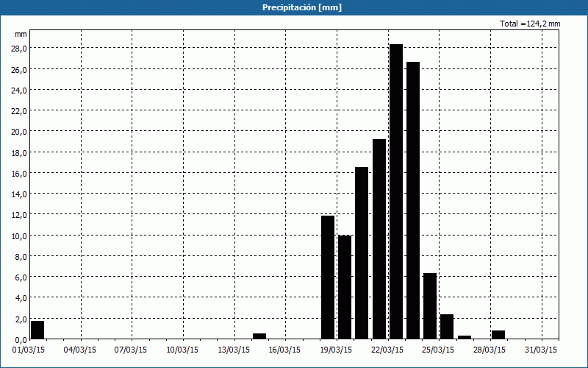Viewport: 588px width, 368px height.
Task: Select the bar reaching about 19 mm
Action: pos(379,239)
